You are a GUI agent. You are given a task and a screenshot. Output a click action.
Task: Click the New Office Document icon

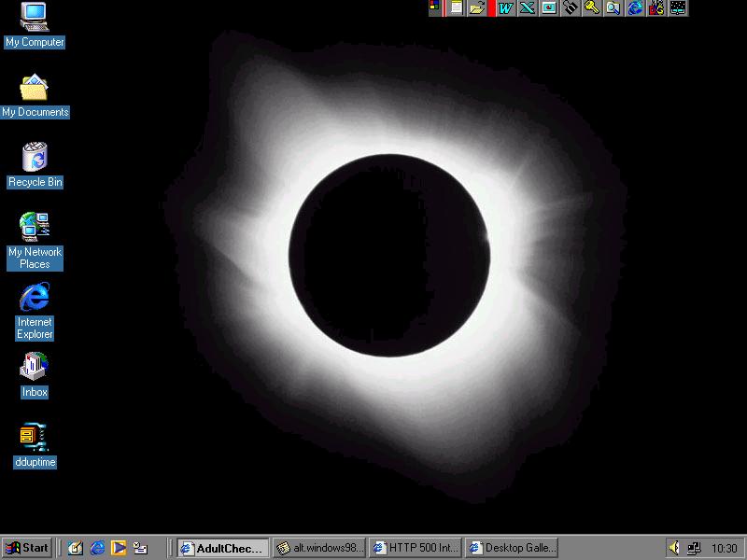pyautogui.click(x=456, y=8)
